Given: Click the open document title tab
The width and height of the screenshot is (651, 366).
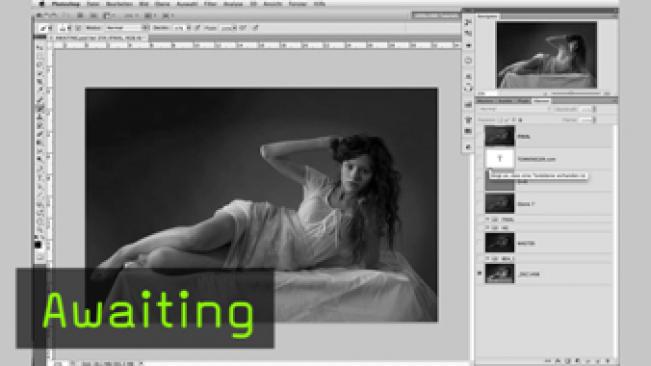Looking at the screenshot, I should click(98, 38).
